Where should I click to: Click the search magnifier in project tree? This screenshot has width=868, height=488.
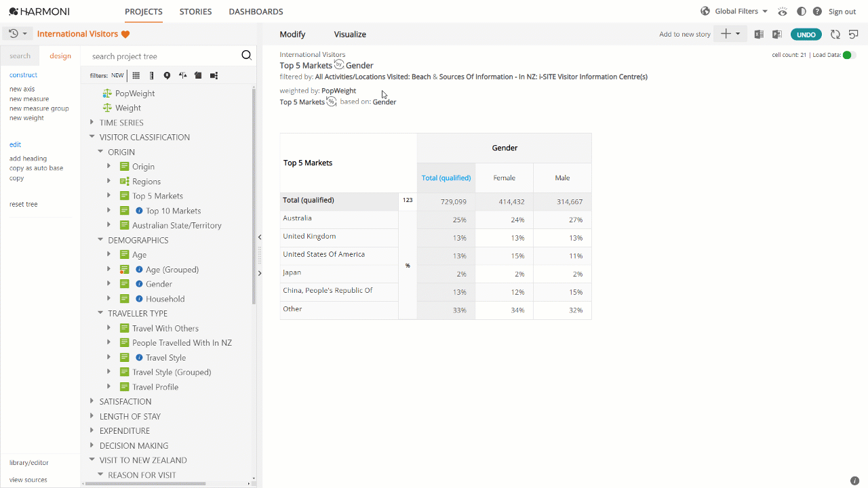(x=246, y=56)
